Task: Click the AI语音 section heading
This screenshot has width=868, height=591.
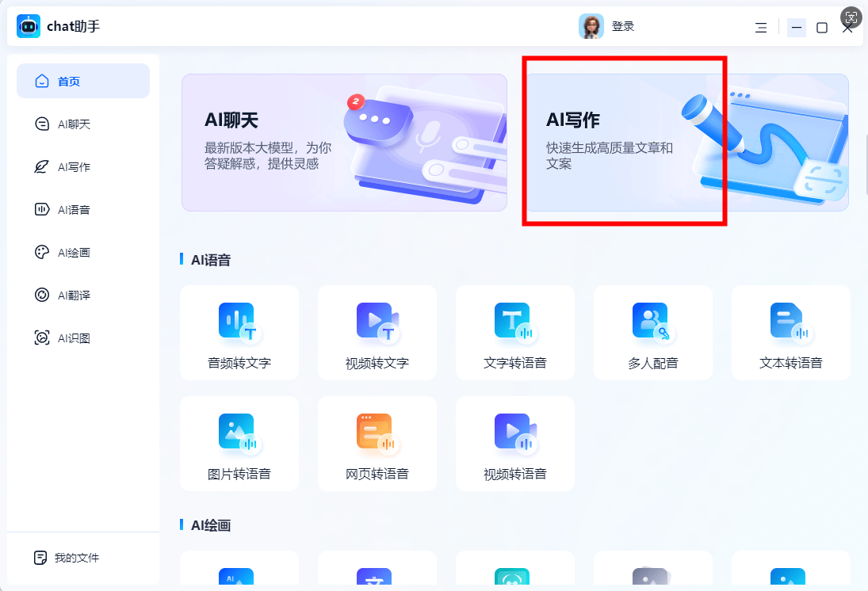Action: (x=210, y=260)
